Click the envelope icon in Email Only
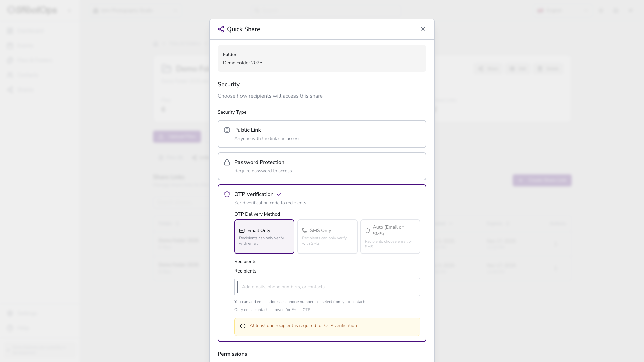Screen dimensions: 644x362 pyautogui.click(x=241, y=231)
